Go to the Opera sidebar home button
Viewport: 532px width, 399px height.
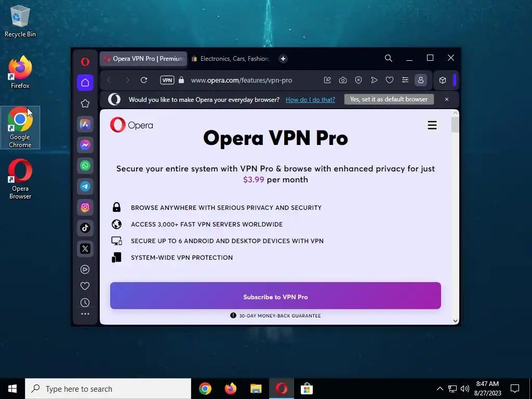coord(85,83)
